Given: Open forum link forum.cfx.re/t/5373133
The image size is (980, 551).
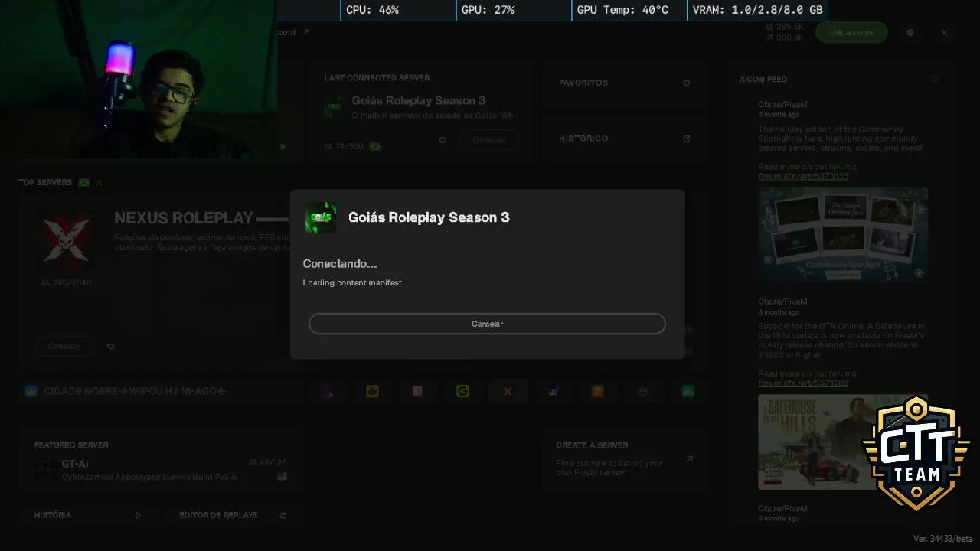Looking at the screenshot, I should (803, 176).
